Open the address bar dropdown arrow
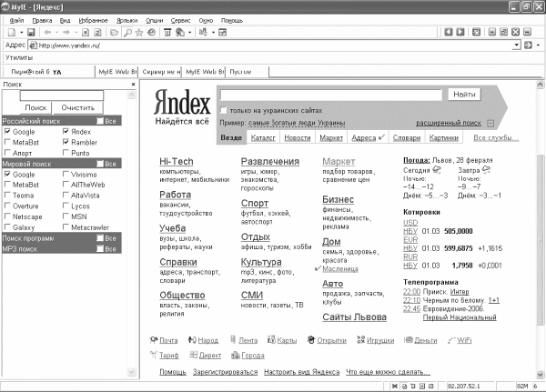This screenshot has height=392, width=546. click(514, 44)
